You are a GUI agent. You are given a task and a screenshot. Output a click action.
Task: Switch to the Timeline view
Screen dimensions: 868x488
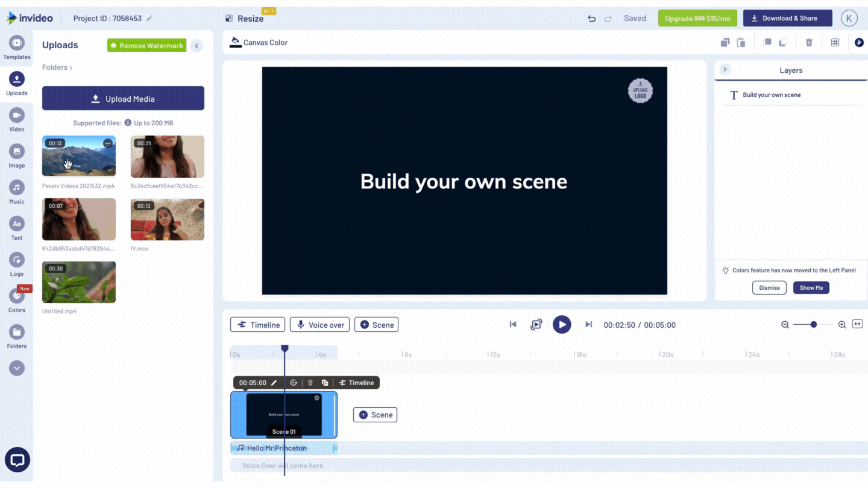point(257,324)
